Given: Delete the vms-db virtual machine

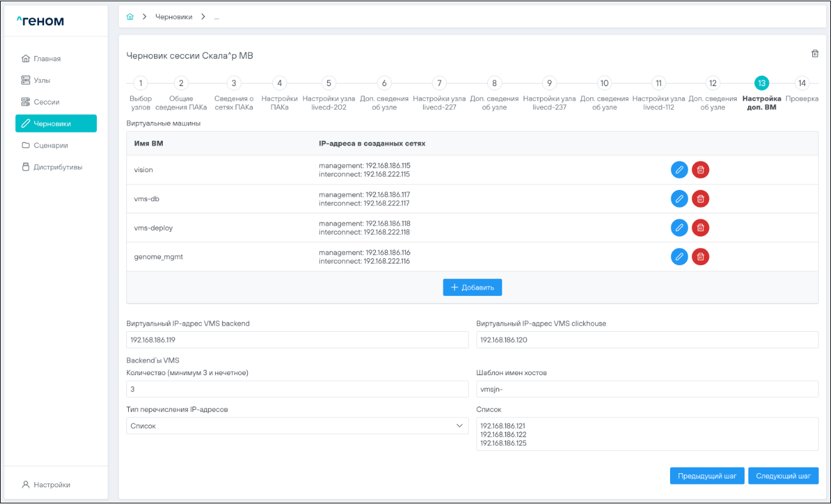Looking at the screenshot, I should point(700,199).
